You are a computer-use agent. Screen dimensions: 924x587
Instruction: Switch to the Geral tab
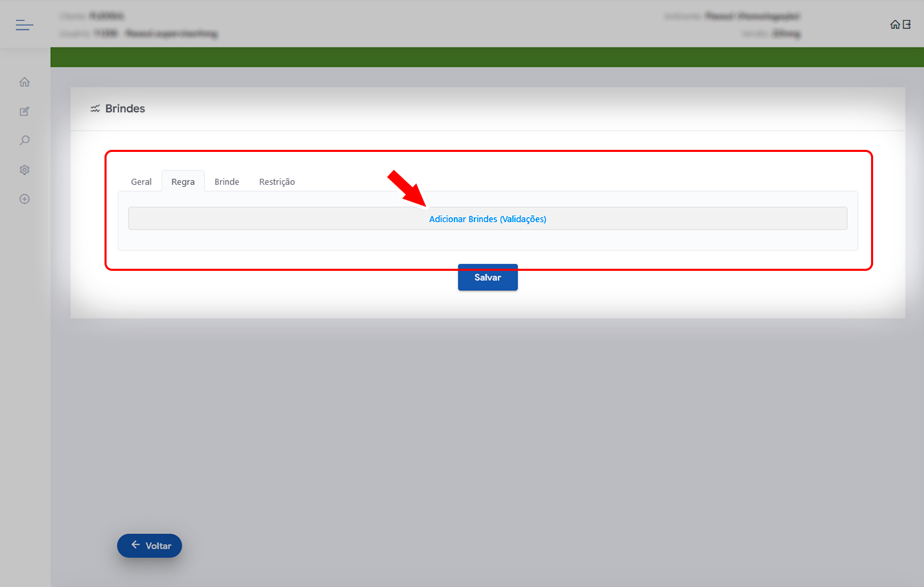[142, 181]
